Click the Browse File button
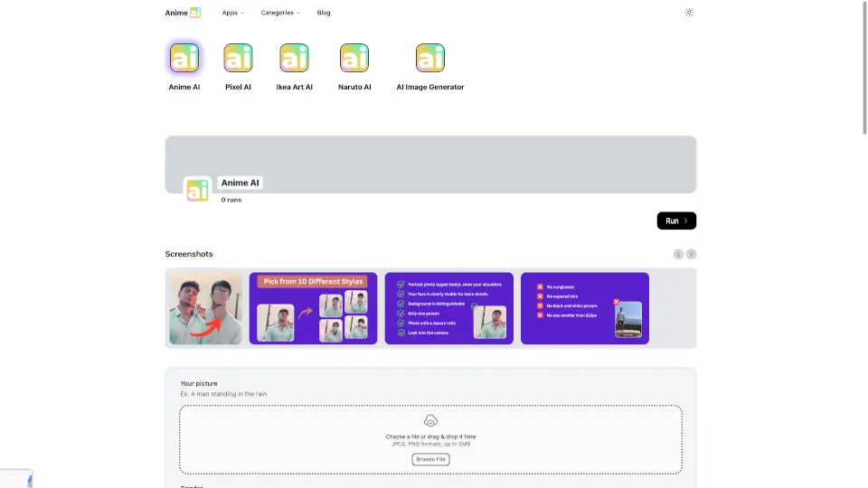This screenshot has width=868, height=488. pos(430,459)
